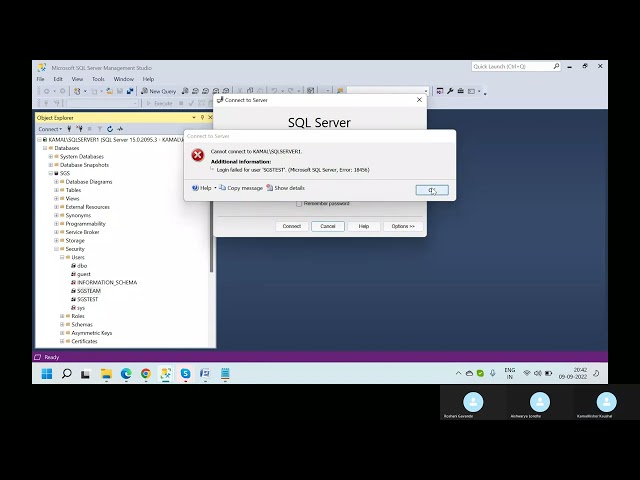Open Windows Start menu
Image resolution: width=640 pixels, height=480 pixels.
pyautogui.click(x=47, y=373)
